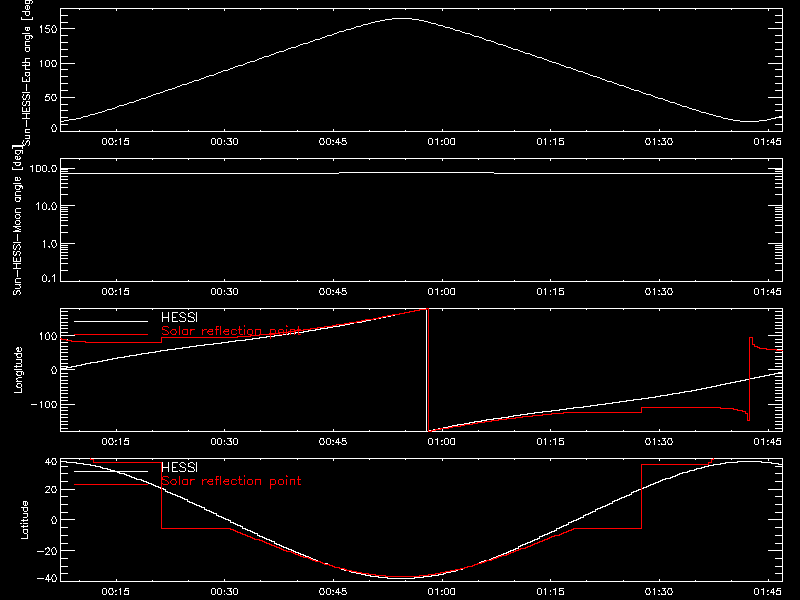The width and height of the screenshot is (800, 600).
Task: Click red legend line sample in Longitude plot
Action: click(x=111, y=335)
